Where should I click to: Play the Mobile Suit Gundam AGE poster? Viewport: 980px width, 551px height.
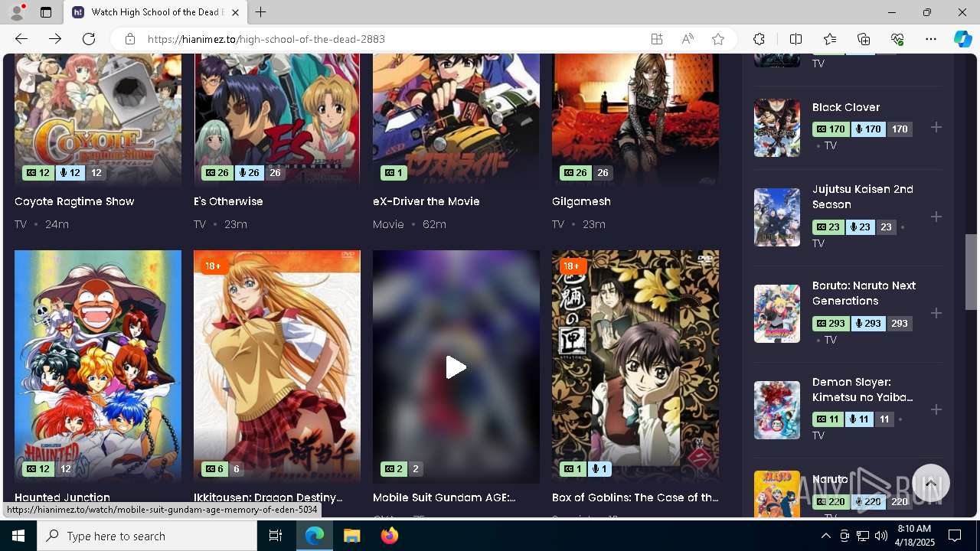[456, 367]
